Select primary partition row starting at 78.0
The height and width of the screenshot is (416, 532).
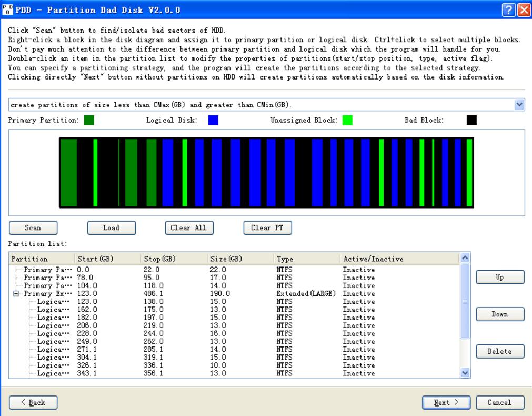click(x=234, y=278)
